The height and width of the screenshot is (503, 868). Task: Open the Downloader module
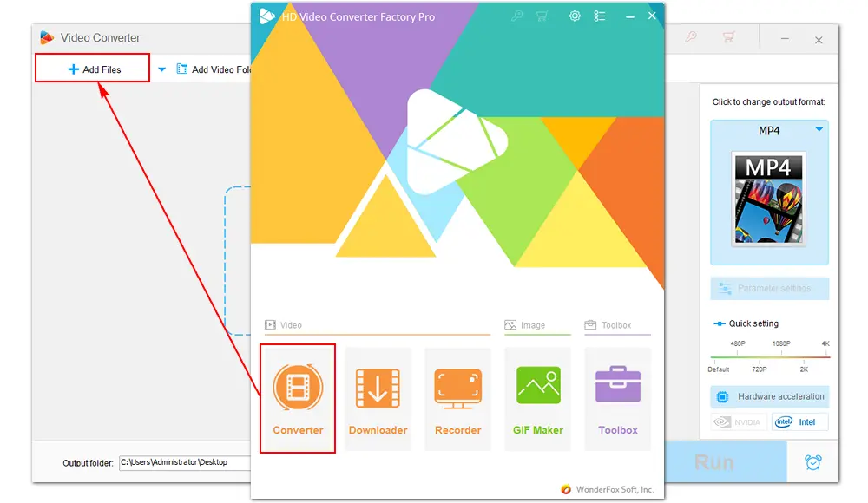(x=378, y=398)
